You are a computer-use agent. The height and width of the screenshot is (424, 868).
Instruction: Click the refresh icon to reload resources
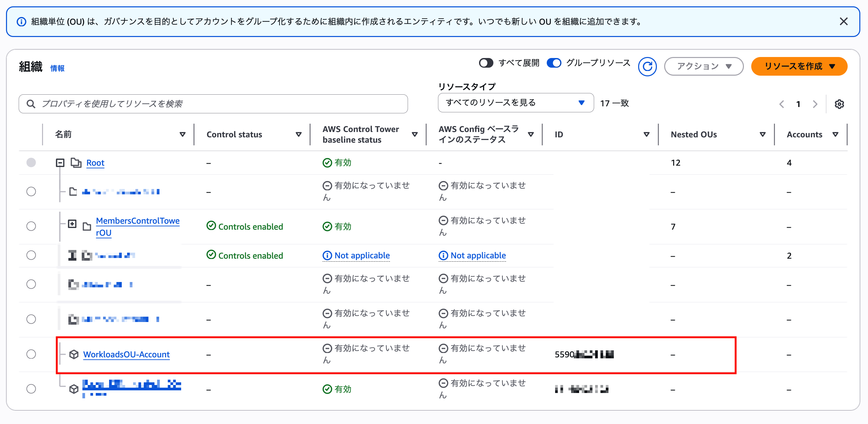647,66
